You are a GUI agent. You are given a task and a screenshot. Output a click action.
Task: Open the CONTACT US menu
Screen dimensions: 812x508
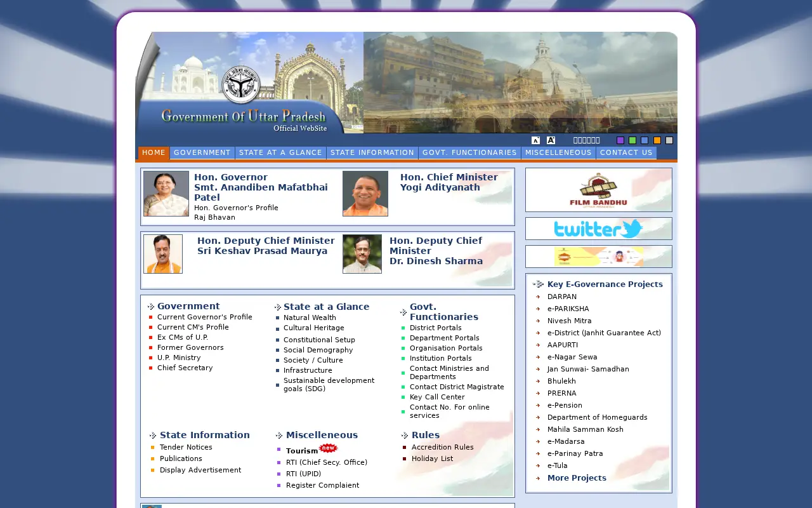(x=626, y=153)
